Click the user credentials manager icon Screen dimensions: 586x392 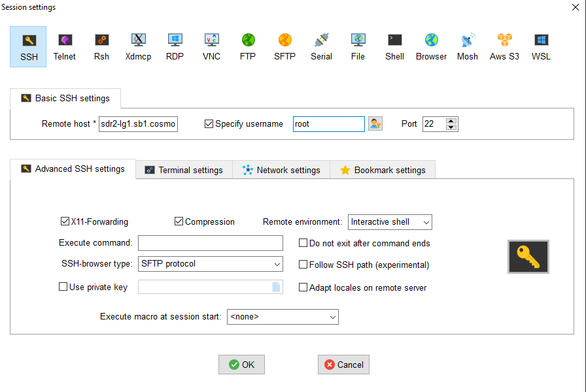point(375,124)
